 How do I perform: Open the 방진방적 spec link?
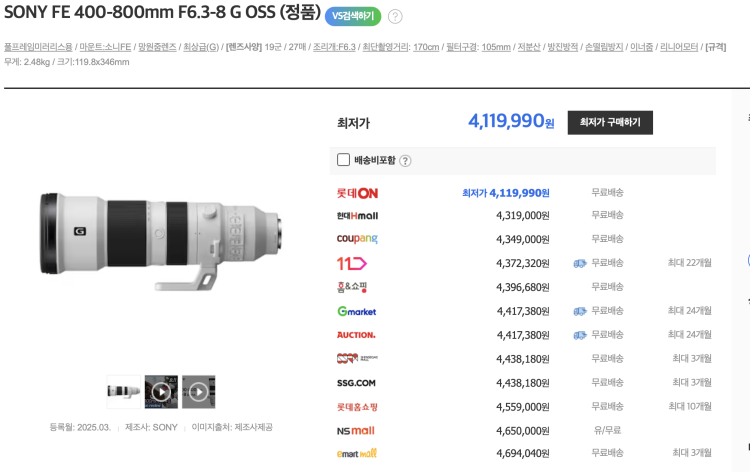pyautogui.click(x=562, y=47)
